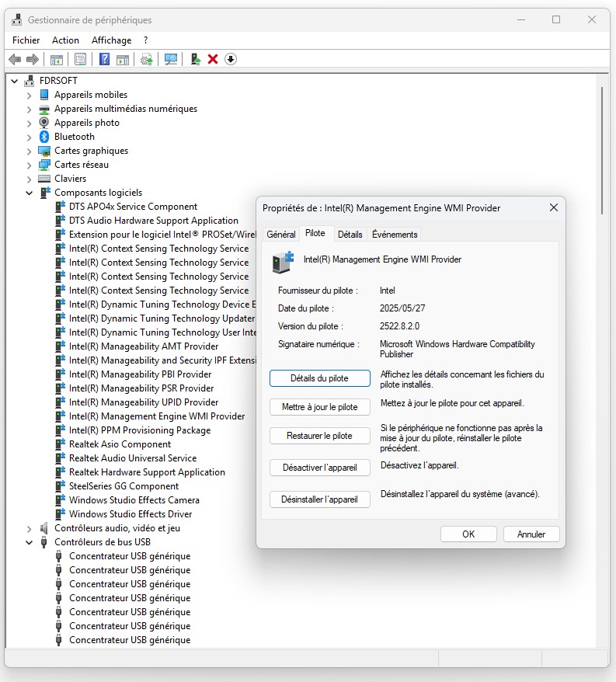Click the red X uninstall device icon
This screenshot has height=682, width=616.
(x=213, y=59)
